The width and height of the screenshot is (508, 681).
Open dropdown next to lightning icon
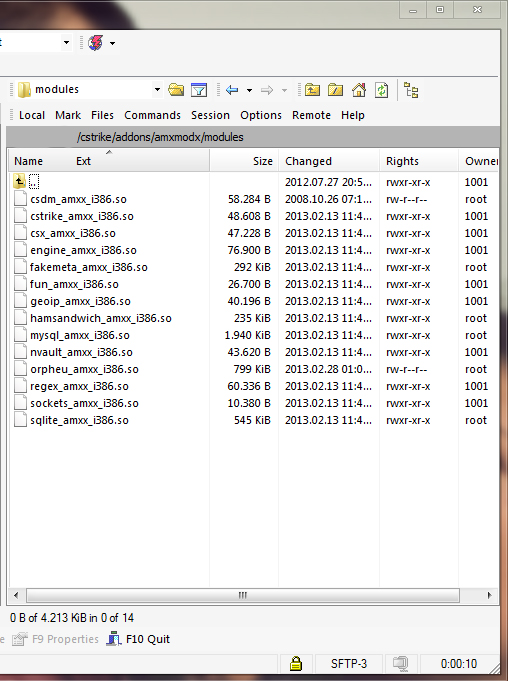coord(112,43)
